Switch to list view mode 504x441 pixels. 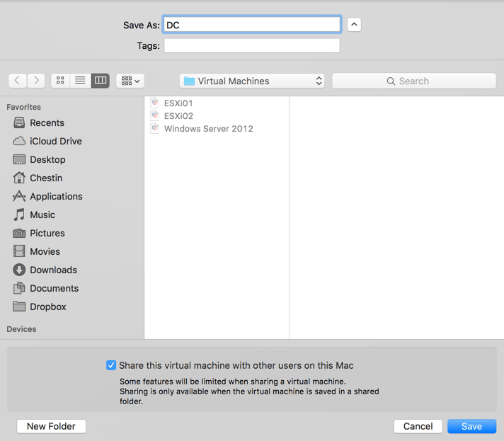click(x=80, y=81)
